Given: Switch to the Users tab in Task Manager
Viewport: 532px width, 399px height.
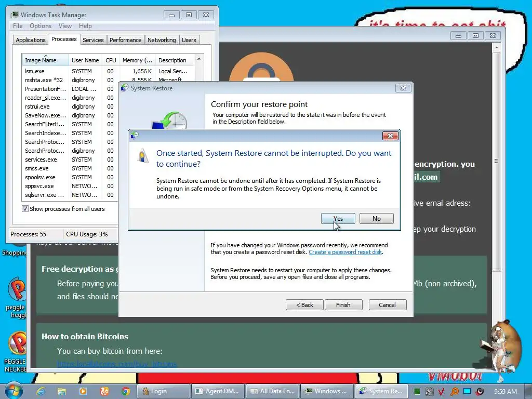Looking at the screenshot, I should pyautogui.click(x=189, y=40).
